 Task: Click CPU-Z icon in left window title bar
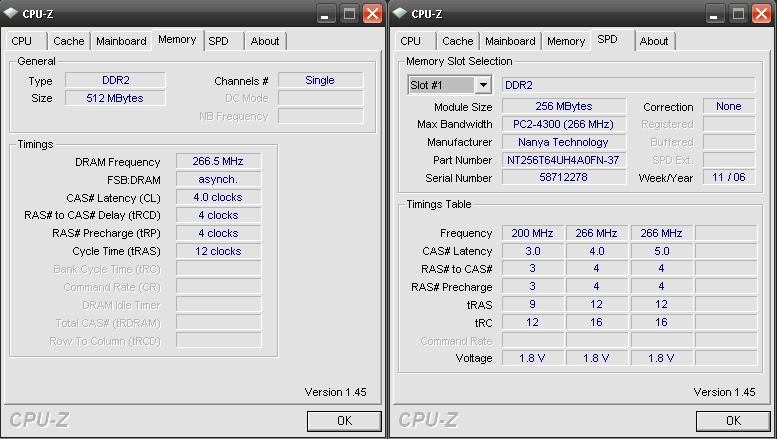click(x=12, y=13)
